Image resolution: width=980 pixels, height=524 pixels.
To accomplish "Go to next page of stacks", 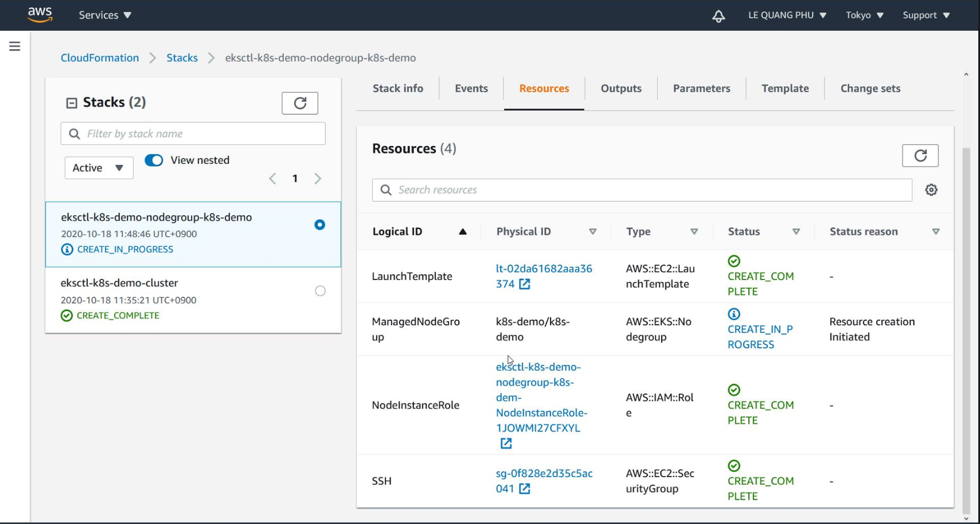I will (x=318, y=179).
